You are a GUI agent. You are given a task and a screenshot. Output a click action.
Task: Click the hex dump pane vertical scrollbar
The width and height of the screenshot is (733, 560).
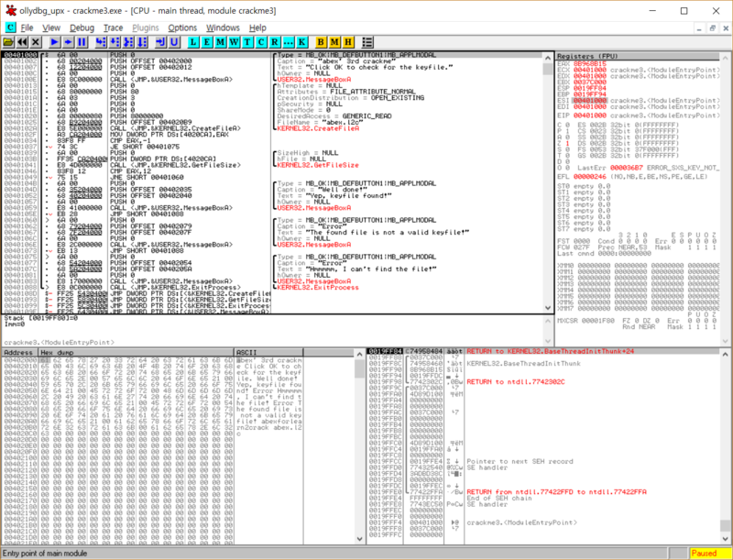pos(359,446)
